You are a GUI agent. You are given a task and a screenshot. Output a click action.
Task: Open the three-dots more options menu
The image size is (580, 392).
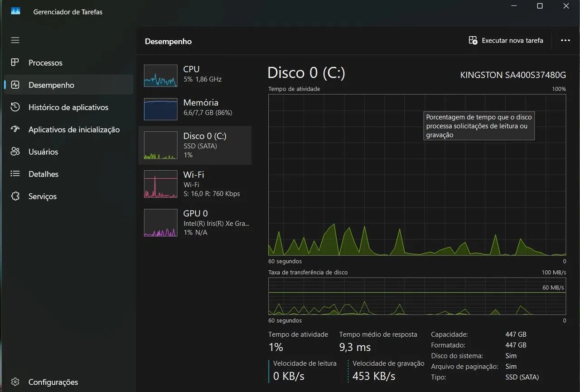565,40
